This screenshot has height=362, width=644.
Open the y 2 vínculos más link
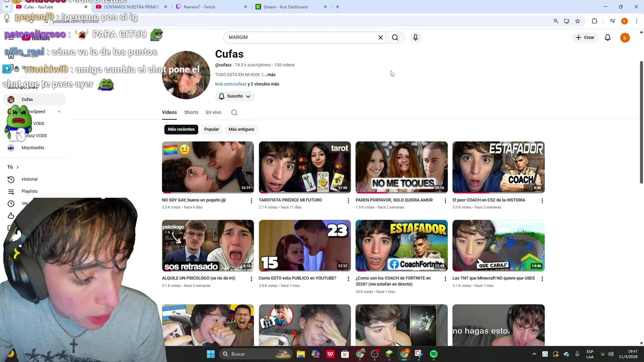pos(263,84)
